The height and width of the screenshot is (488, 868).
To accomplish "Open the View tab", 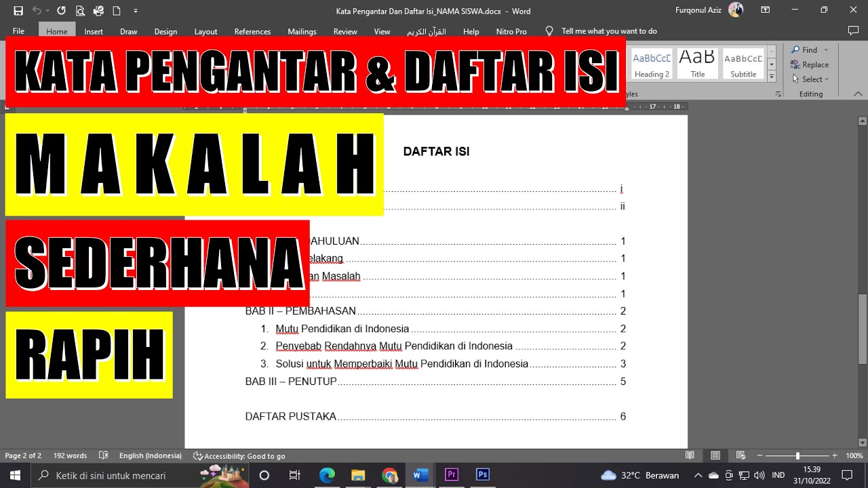I will [x=382, y=31].
